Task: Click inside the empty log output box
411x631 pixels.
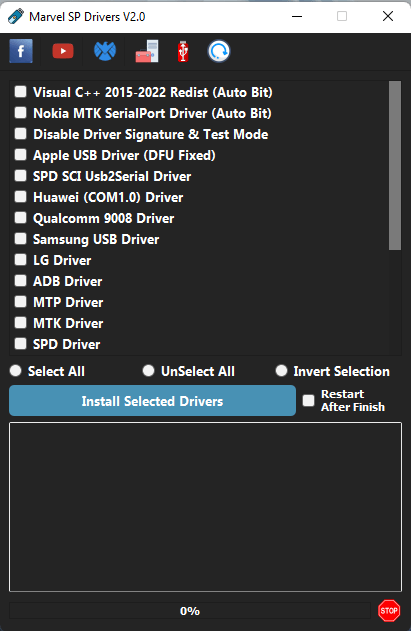Action: 205,507
